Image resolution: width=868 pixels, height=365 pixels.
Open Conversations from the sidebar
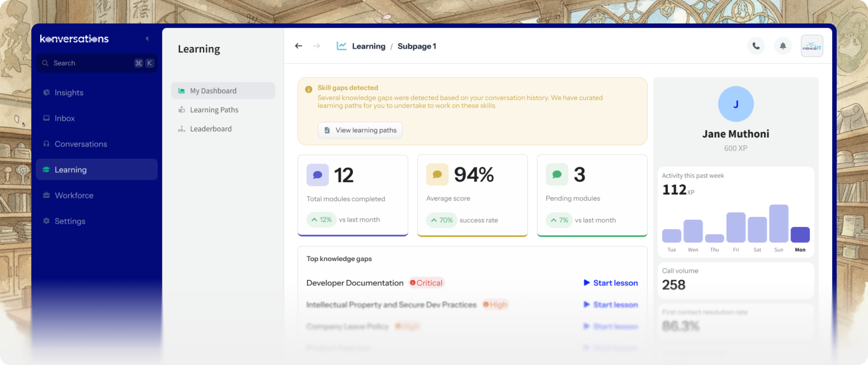click(81, 144)
